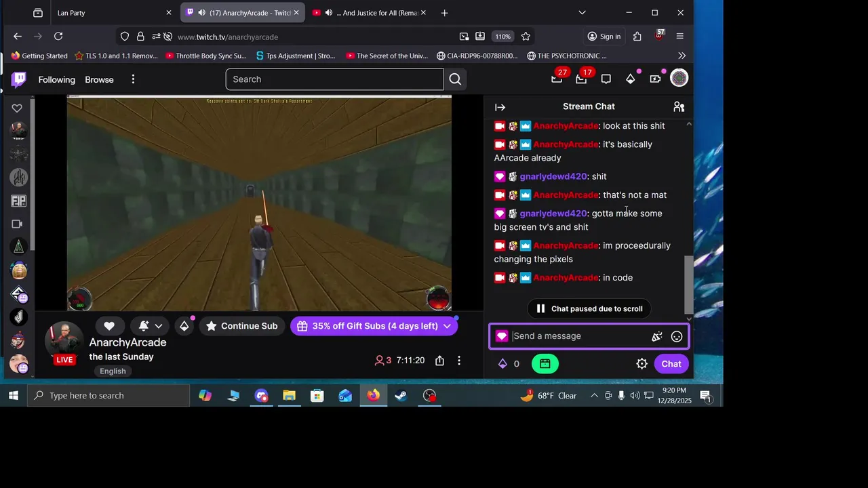Open a new Firefox tab

click(x=444, y=13)
